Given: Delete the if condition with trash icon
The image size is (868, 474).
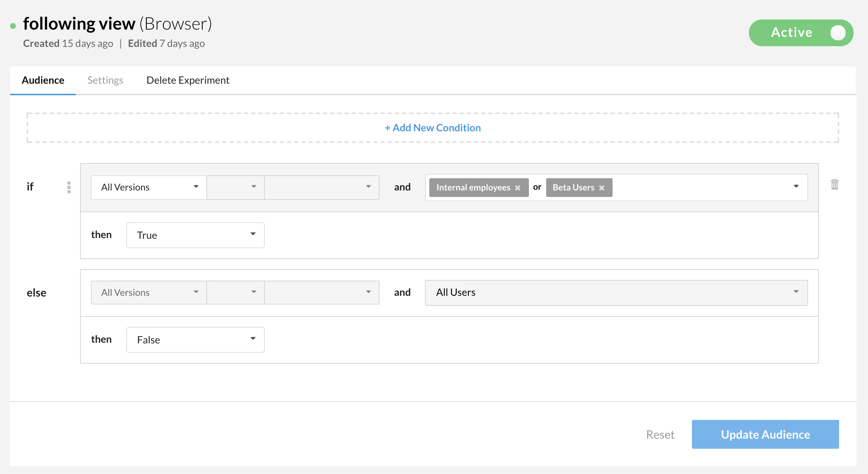Looking at the screenshot, I should coord(834,185).
